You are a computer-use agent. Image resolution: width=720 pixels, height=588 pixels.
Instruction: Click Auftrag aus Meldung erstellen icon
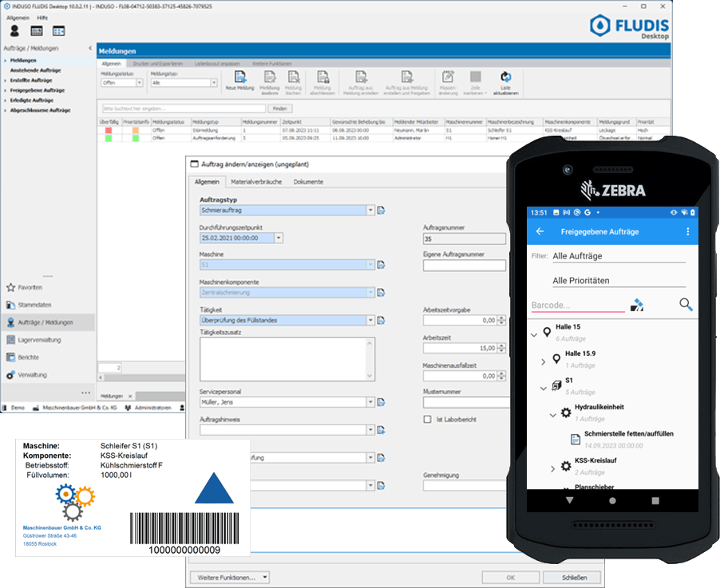click(361, 83)
